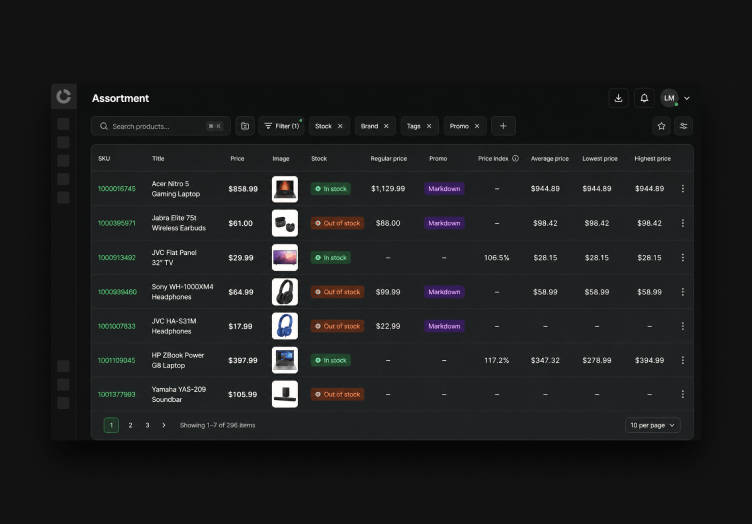Open row menu for JVC HA-S31M

coord(682,326)
